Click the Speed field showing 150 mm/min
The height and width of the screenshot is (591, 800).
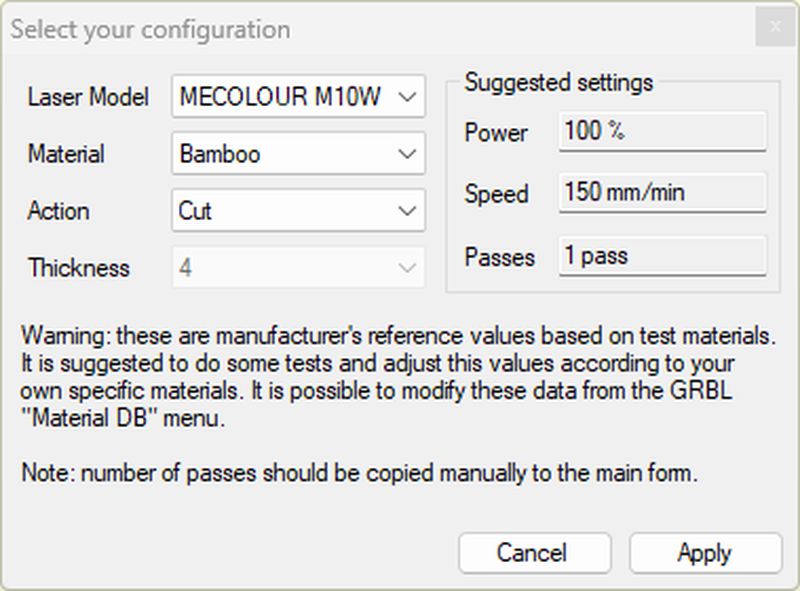(x=662, y=193)
